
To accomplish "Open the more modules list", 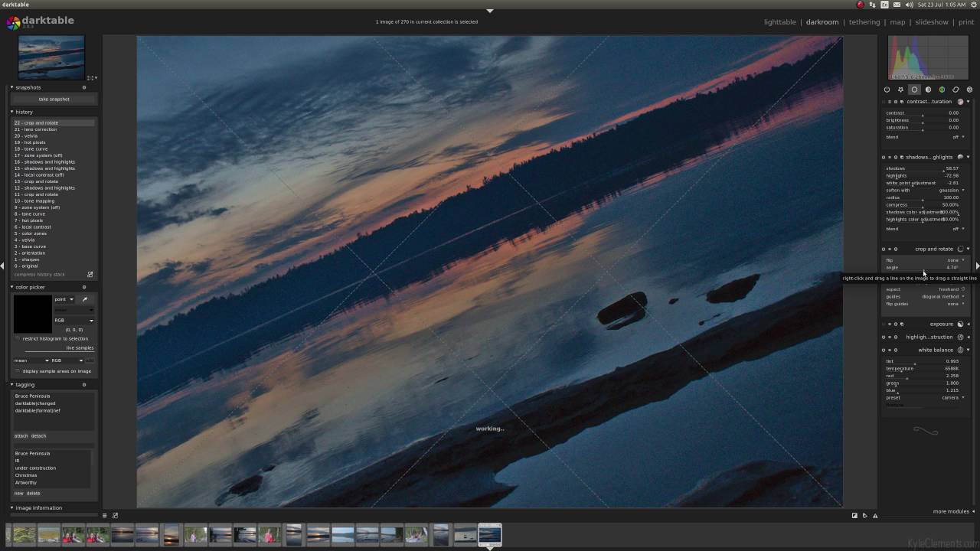I will 953,511.
